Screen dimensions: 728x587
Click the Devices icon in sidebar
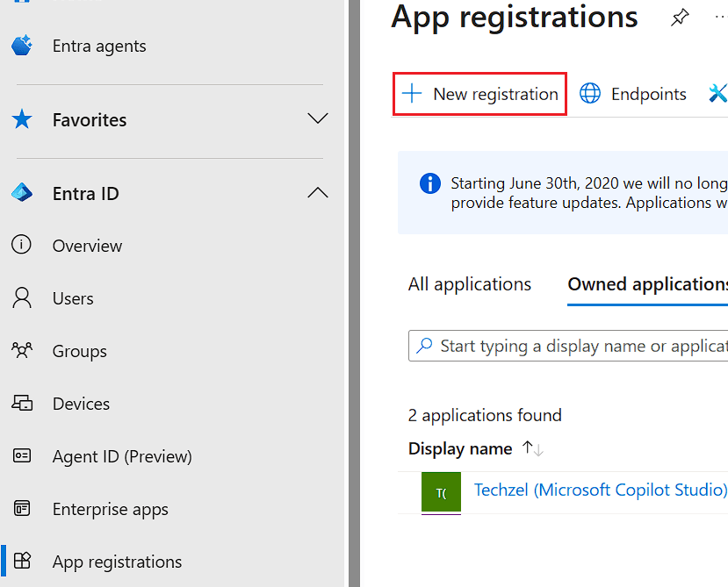point(22,403)
